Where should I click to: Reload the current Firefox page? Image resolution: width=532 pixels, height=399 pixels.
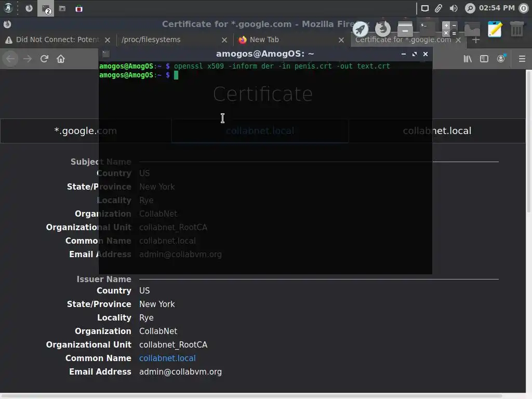(x=44, y=59)
